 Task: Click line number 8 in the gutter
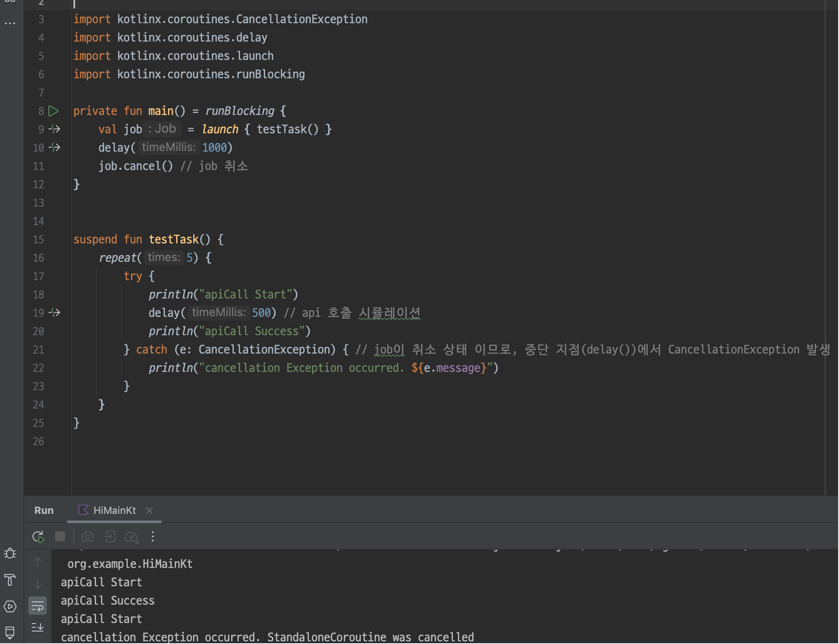tap(41, 111)
